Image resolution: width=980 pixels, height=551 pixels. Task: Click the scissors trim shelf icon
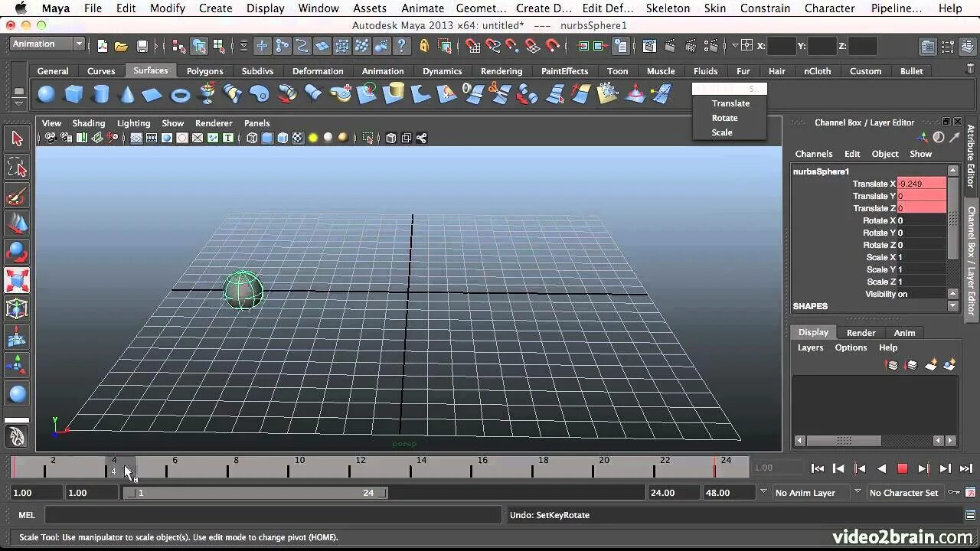pyautogui.click(x=499, y=94)
